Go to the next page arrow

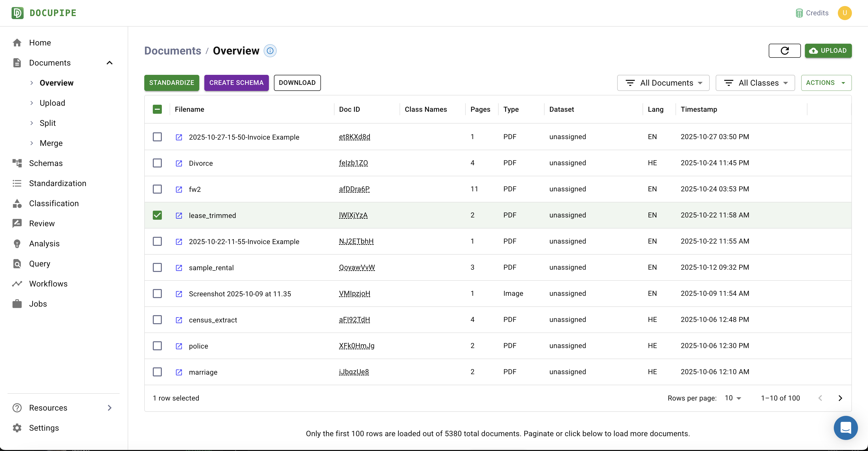click(x=840, y=398)
